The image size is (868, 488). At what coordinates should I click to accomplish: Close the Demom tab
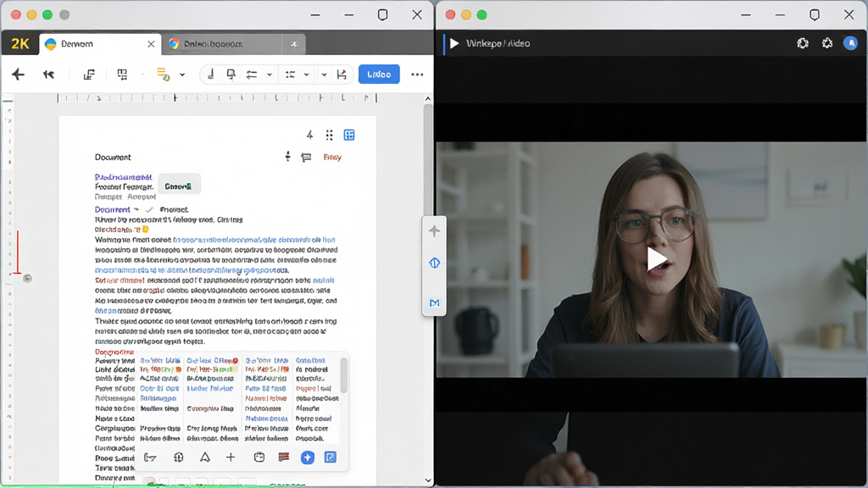click(151, 44)
